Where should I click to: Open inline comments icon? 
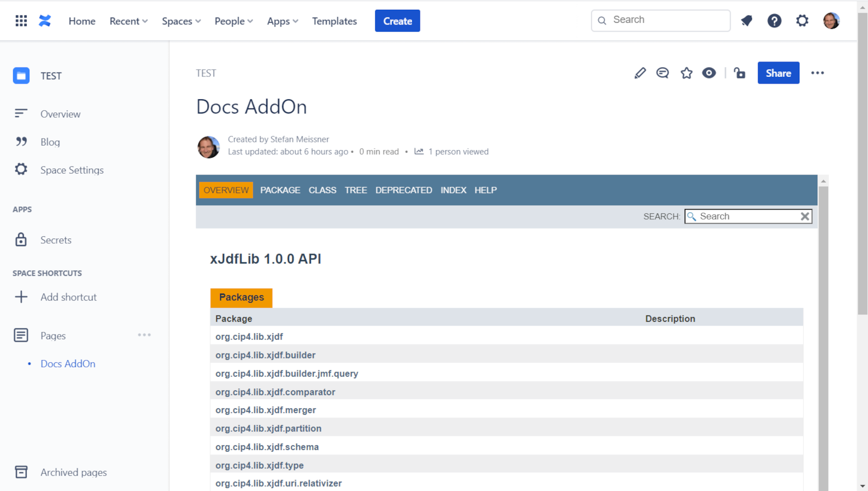[x=662, y=73]
